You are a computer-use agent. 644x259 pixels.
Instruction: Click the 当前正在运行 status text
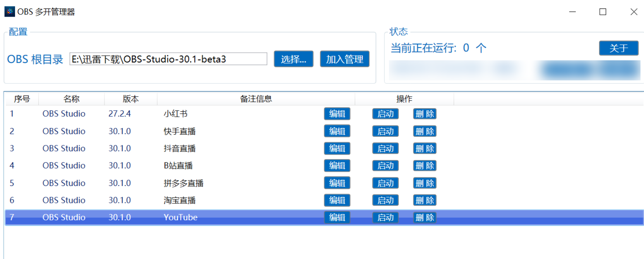438,48
